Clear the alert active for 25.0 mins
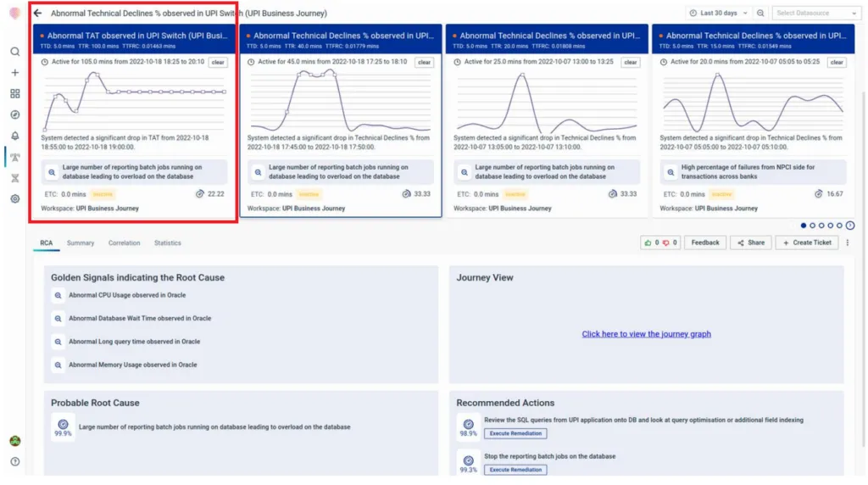This screenshot has height=485, width=868. point(631,63)
